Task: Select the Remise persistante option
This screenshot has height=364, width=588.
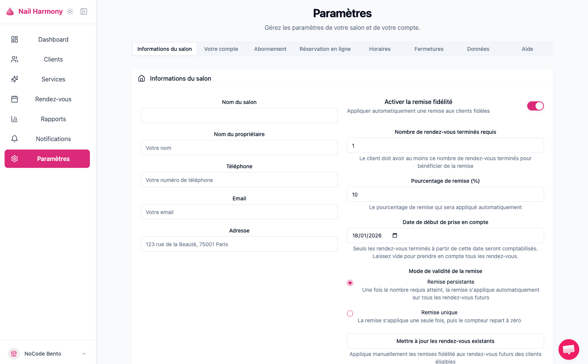Action: tap(350, 283)
